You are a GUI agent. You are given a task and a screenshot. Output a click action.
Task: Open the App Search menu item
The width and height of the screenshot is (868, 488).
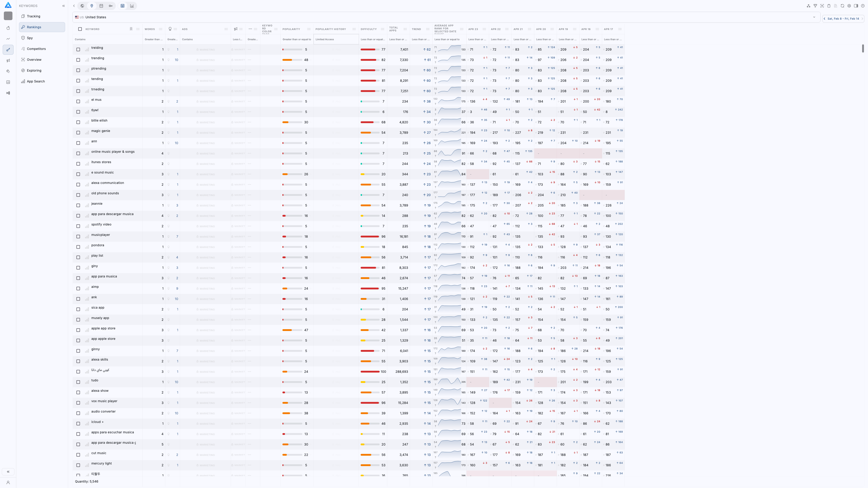(36, 81)
